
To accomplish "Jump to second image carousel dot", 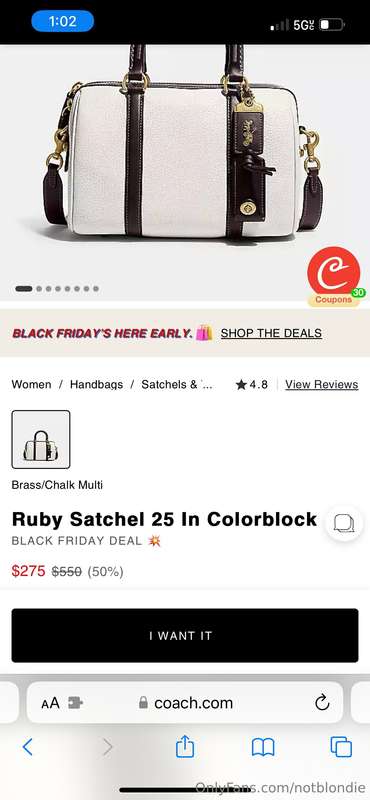I will (39, 289).
